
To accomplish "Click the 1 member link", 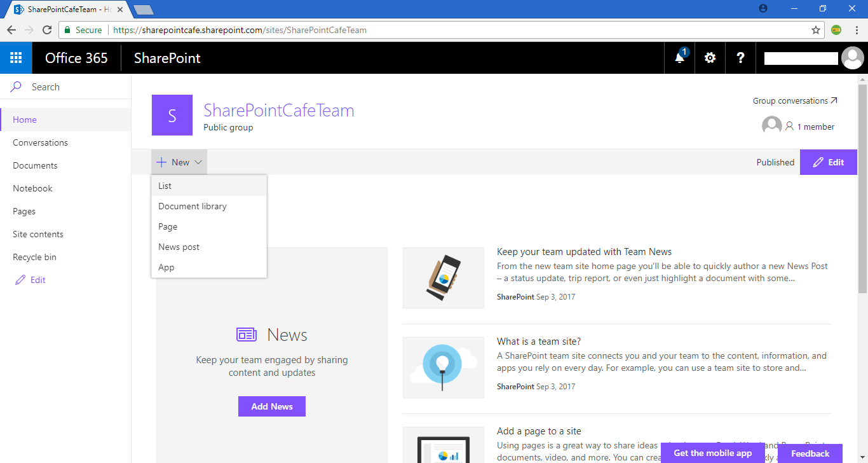I will (x=810, y=127).
